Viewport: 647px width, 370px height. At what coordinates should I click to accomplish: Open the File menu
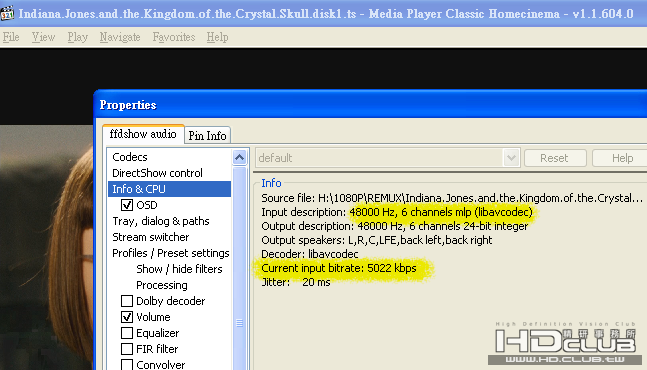click(11, 37)
